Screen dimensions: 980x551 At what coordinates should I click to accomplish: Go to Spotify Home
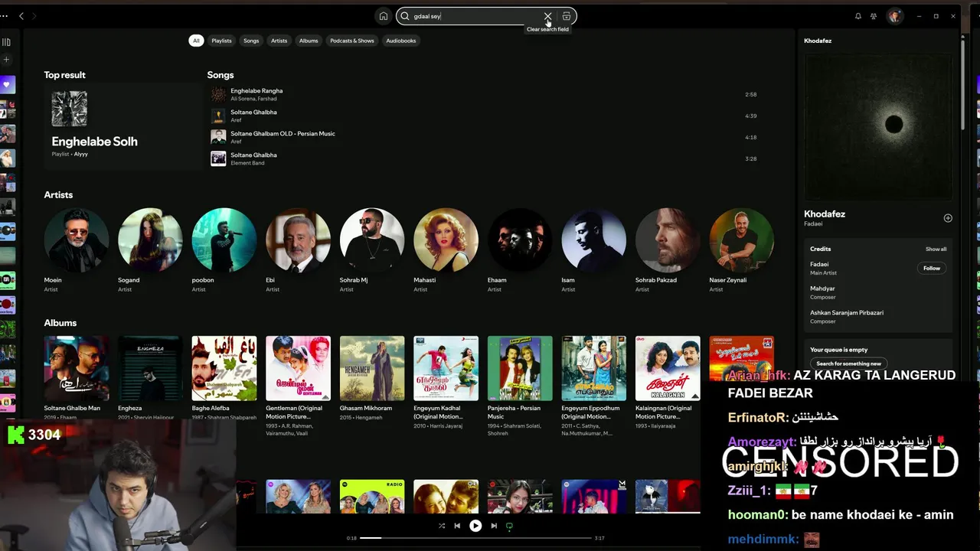coord(383,16)
